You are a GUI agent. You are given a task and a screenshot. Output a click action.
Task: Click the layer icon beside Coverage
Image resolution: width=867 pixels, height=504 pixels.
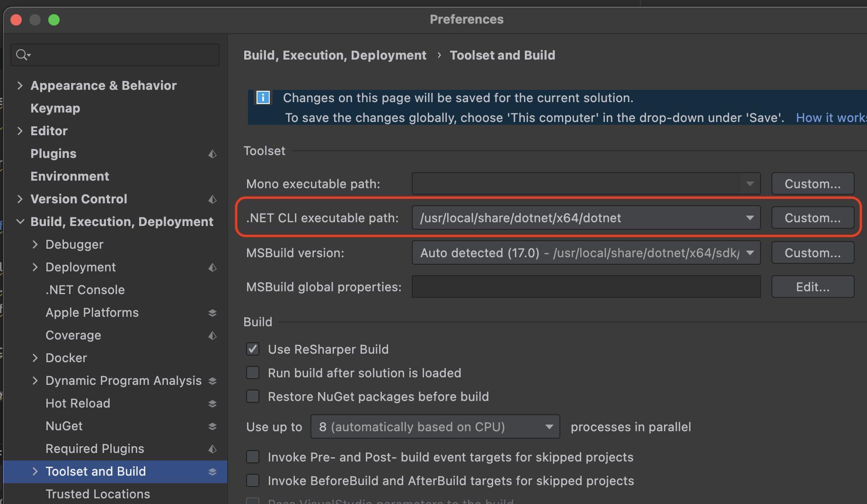[x=212, y=336]
